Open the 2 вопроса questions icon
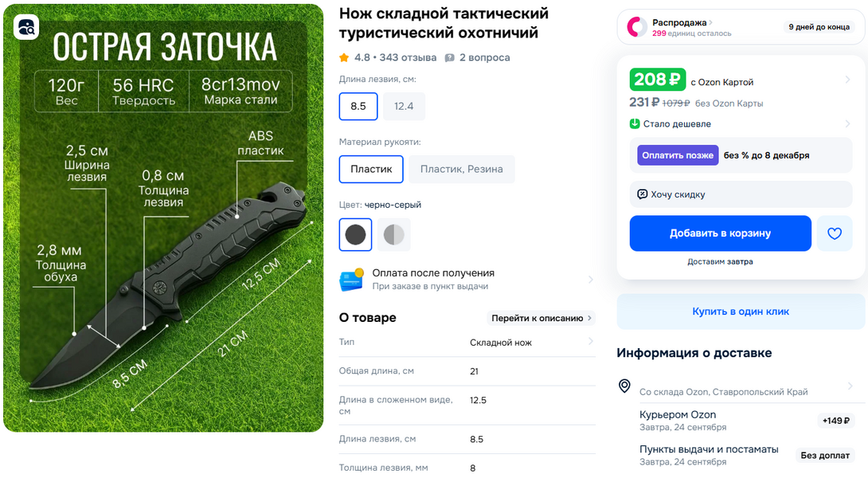Viewport: 868px width, 486px height. [x=449, y=57]
